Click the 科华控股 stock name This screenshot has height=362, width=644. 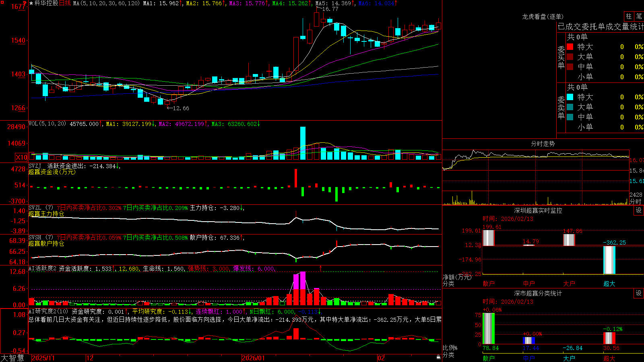46,3
